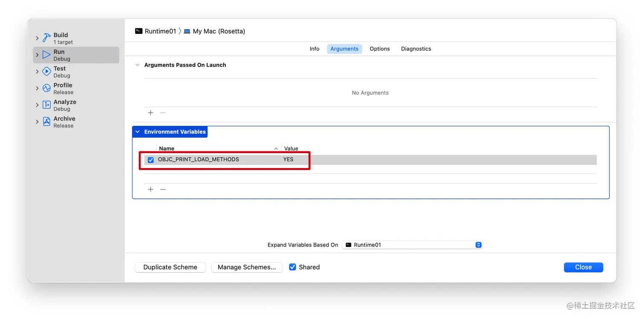
Task: Click the Build hammer icon
Action: tap(46, 38)
